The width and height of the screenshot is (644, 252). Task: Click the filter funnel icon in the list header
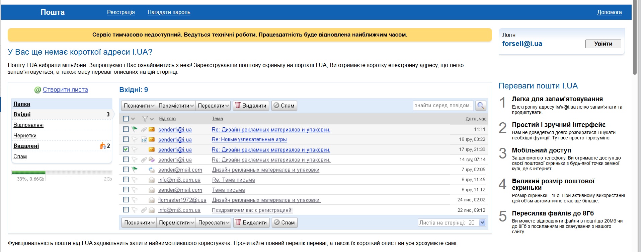pyautogui.click(x=145, y=119)
